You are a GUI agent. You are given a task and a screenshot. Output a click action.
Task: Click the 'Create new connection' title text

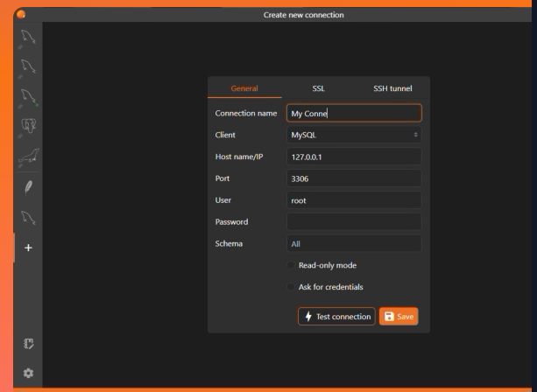coord(303,15)
